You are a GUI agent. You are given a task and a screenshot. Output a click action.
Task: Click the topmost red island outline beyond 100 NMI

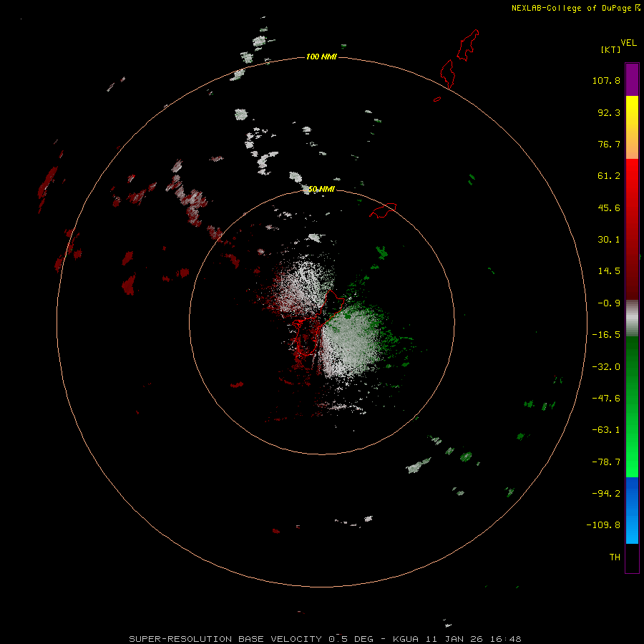pyautogui.click(x=468, y=45)
